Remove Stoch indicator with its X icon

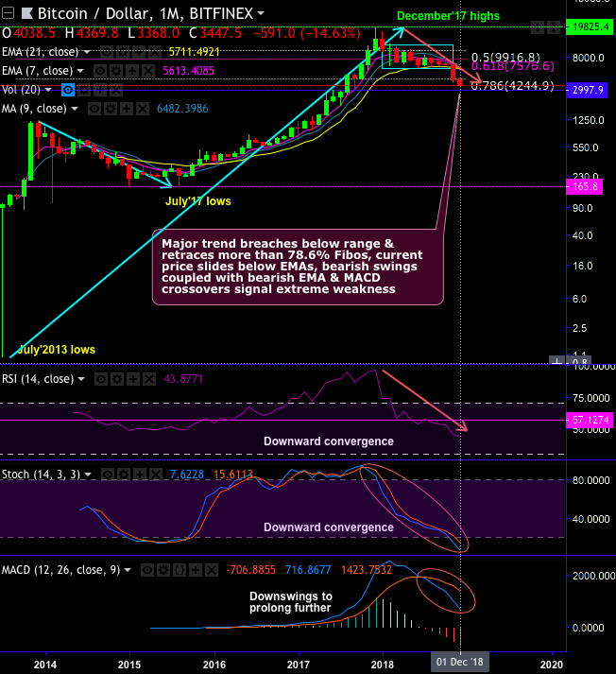pos(156,475)
